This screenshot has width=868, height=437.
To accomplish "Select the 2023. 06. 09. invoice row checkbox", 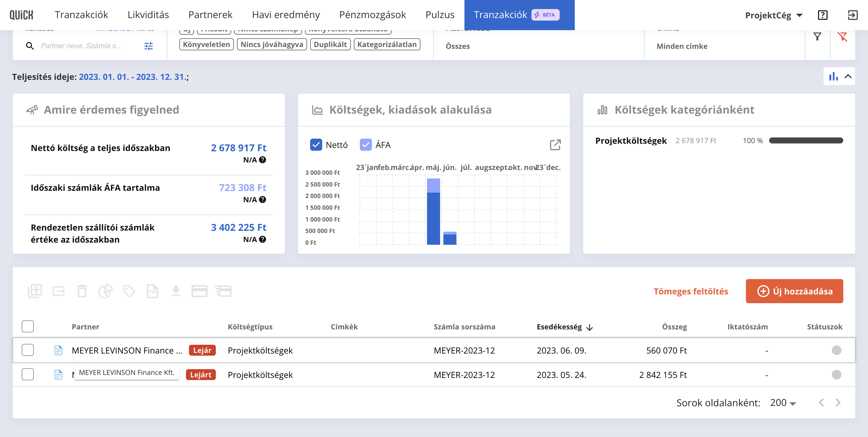I will 28,351.
